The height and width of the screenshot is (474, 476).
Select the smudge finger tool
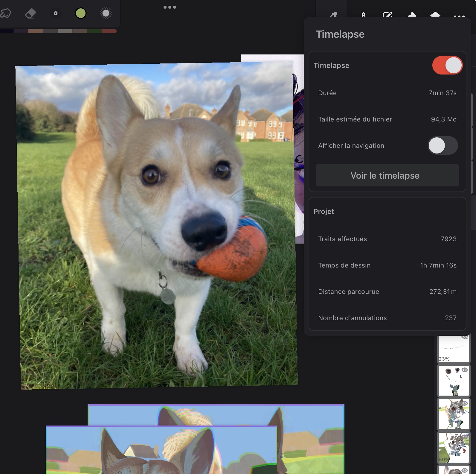[6, 13]
